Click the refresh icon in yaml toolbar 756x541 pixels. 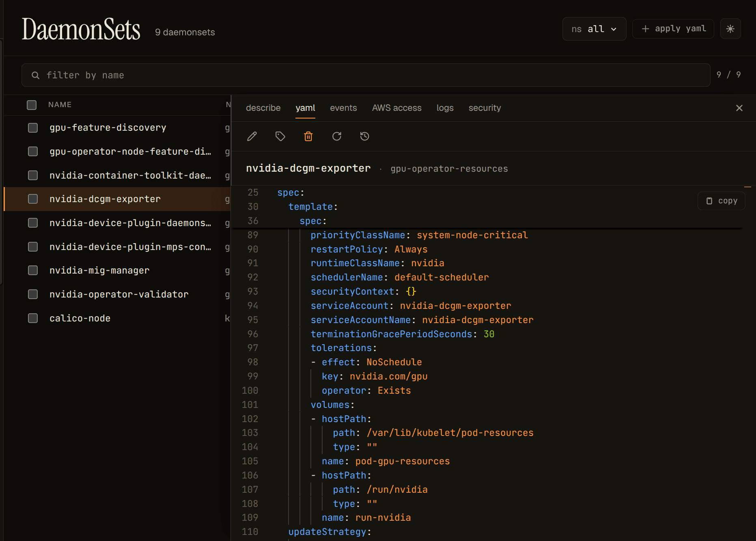coord(337,136)
